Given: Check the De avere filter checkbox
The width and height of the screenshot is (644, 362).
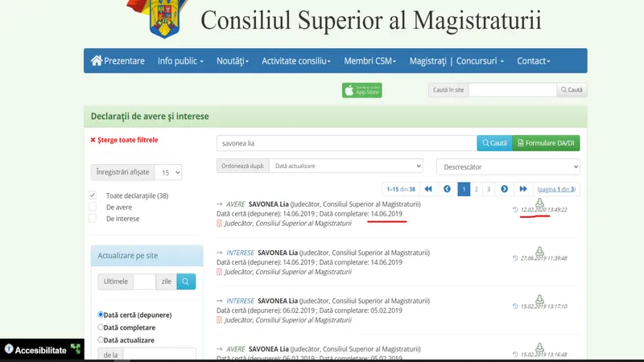Looking at the screenshot, I should [93, 207].
